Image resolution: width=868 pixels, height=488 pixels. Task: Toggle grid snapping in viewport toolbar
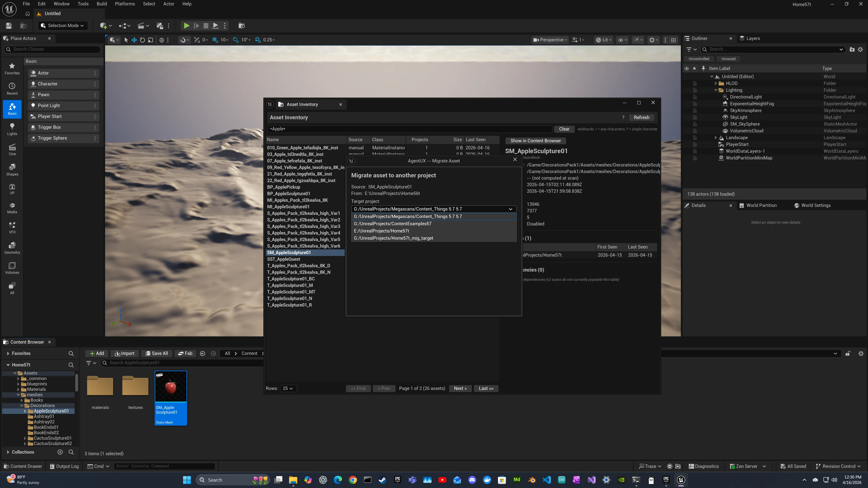[x=215, y=40]
